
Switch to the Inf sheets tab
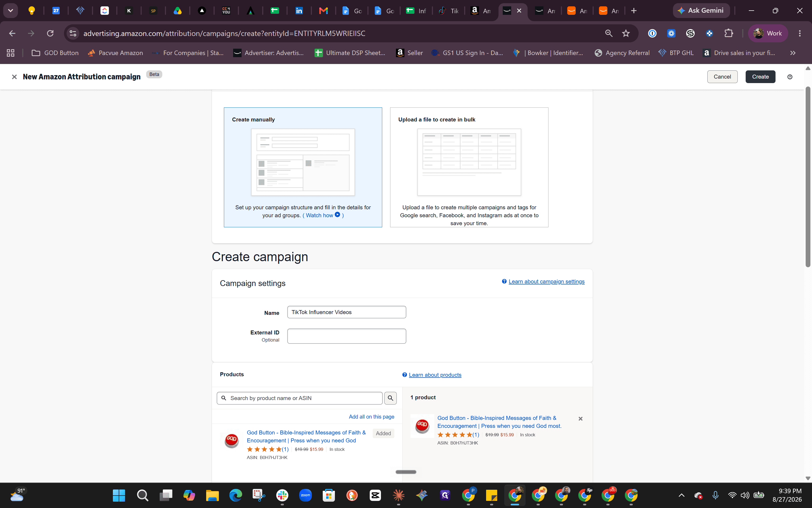click(x=416, y=11)
